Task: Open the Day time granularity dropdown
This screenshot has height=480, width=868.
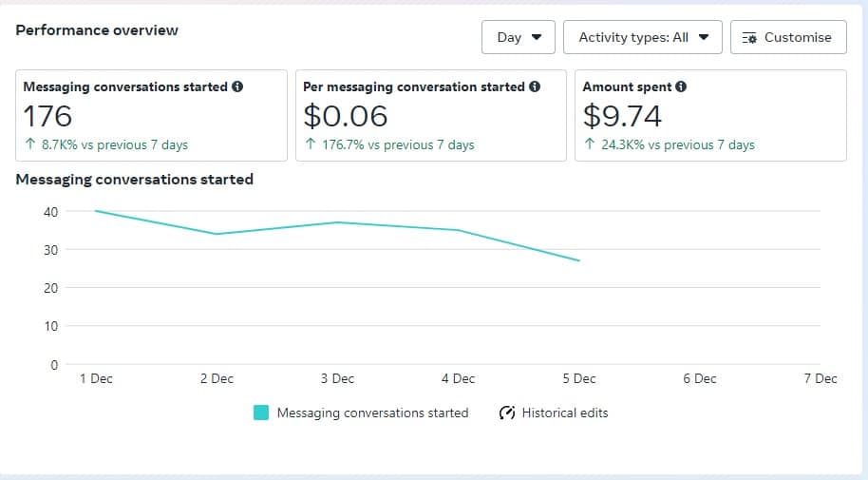Action: pos(519,38)
